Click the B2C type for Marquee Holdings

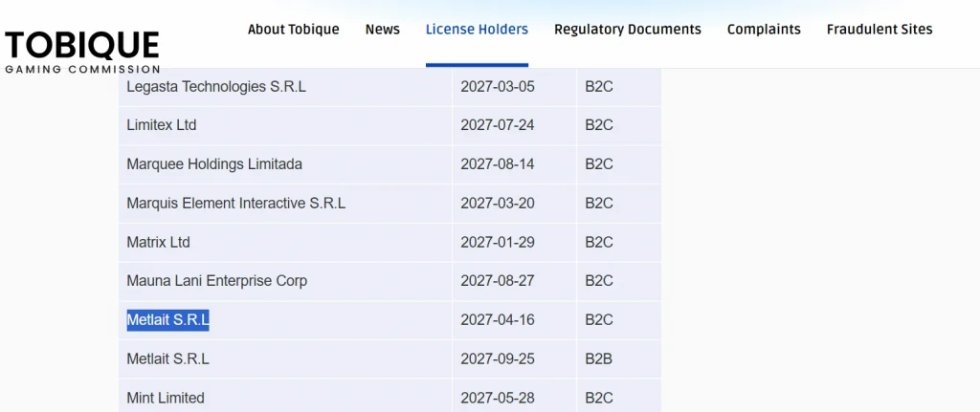point(599,164)
